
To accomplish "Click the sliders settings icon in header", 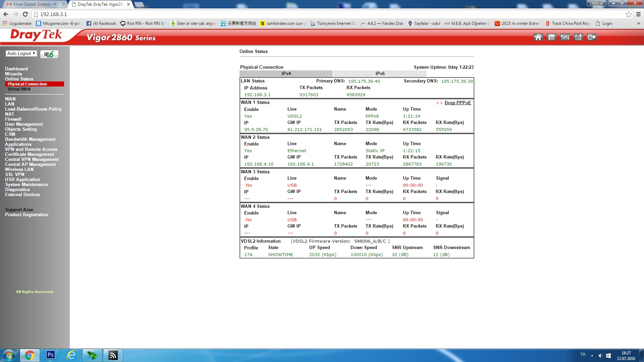I will click(565, 37).
